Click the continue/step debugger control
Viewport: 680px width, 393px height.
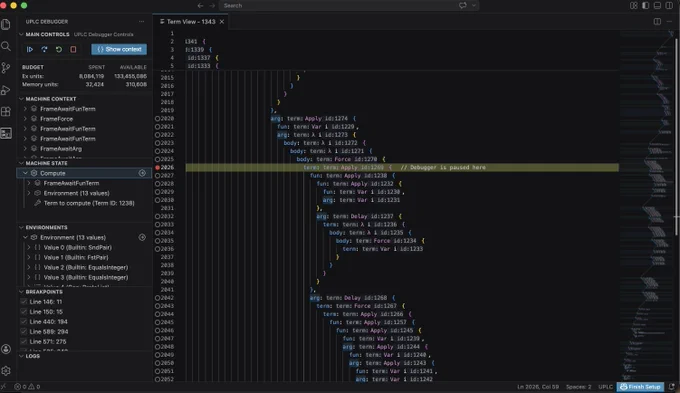coord(29,49)
